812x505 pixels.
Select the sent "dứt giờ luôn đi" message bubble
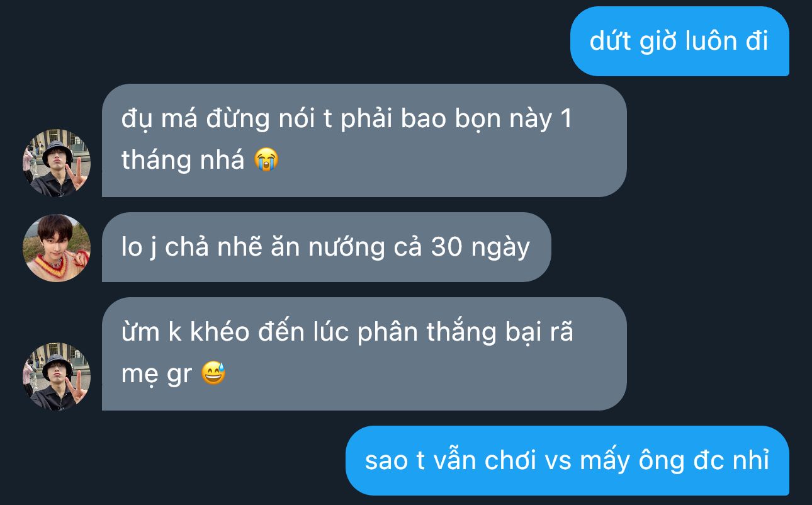pyautogui.click(x=679, y=42)
